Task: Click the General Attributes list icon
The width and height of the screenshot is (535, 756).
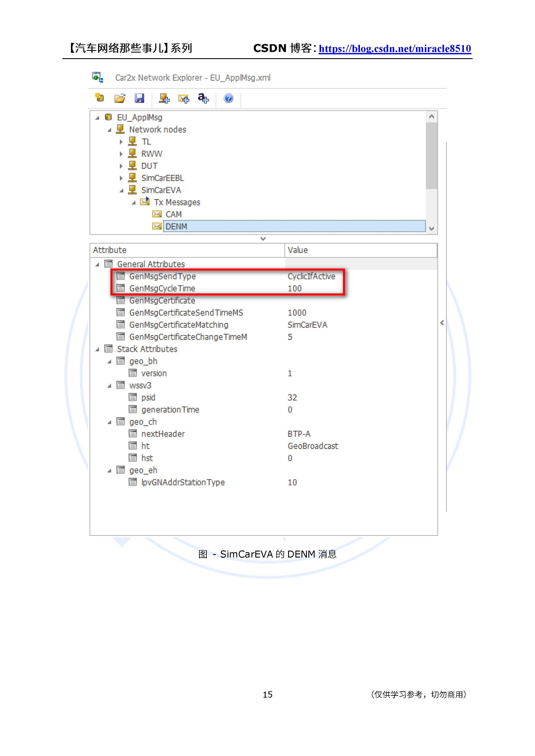Action: (x=108, y=264)
